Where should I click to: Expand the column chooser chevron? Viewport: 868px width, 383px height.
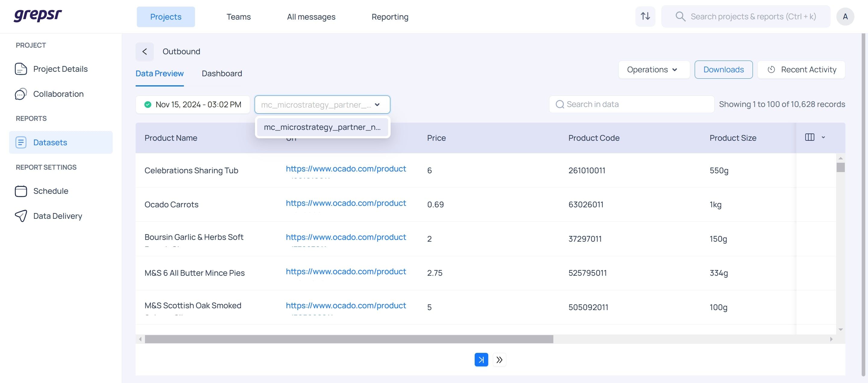[823, 137]
